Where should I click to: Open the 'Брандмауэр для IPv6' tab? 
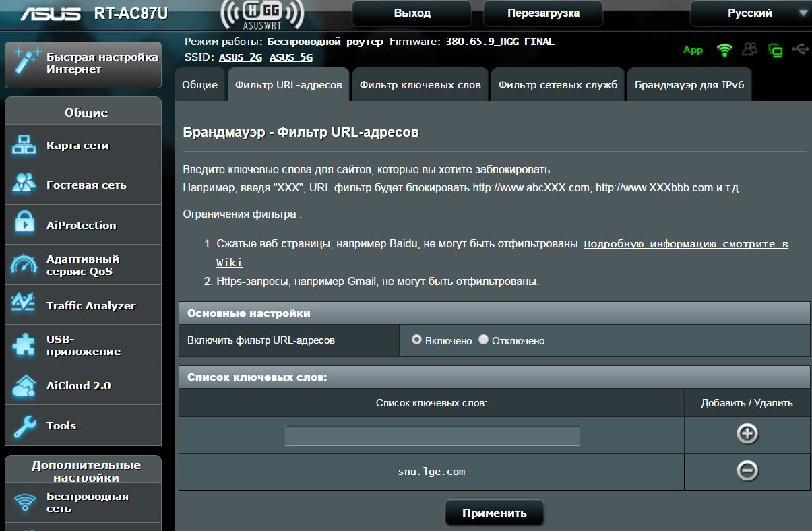tap(689, 85)
